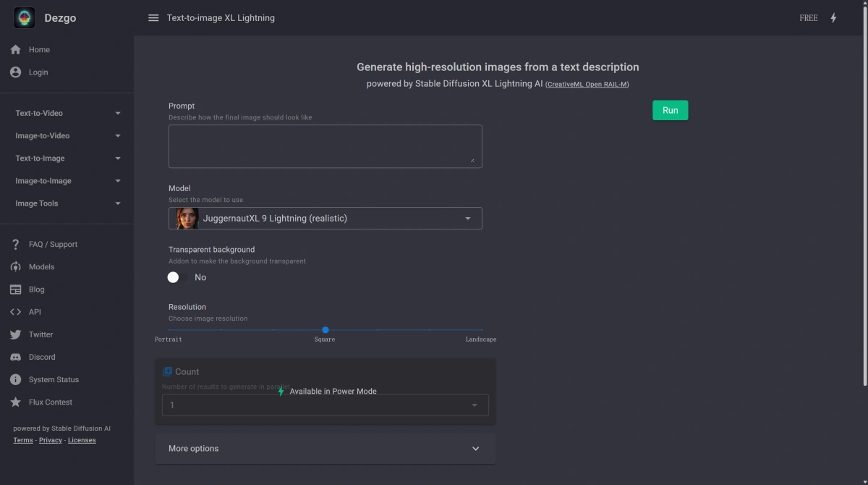Click the Power Mode lightning bolt icon
Image resolution: width=868 pixels, height=485 pixels.
281,391
